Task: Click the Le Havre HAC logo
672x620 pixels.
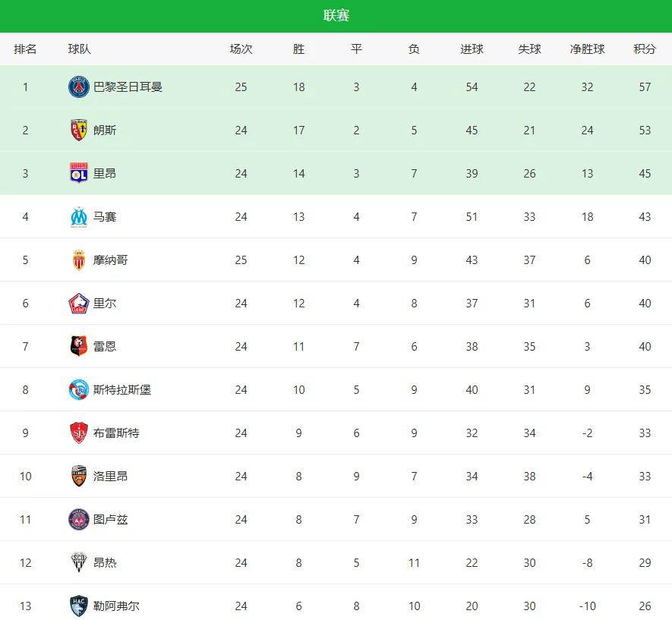Action: (79, 606)
